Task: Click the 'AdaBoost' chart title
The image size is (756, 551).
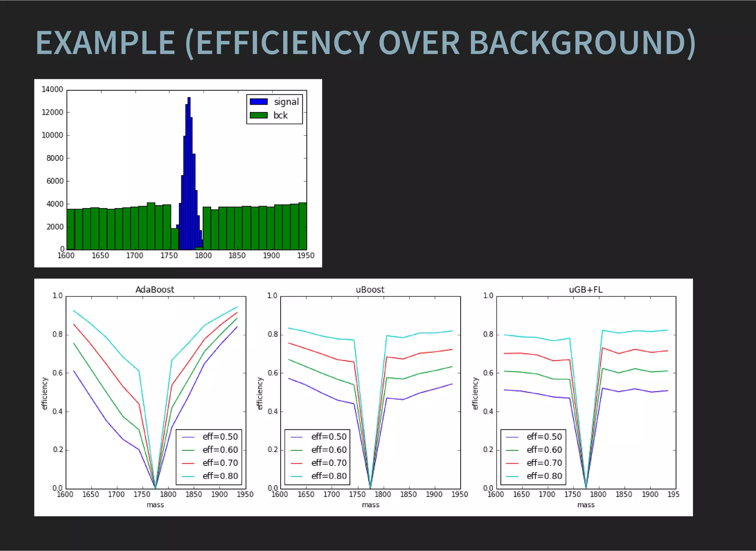Action: (155, 290)
